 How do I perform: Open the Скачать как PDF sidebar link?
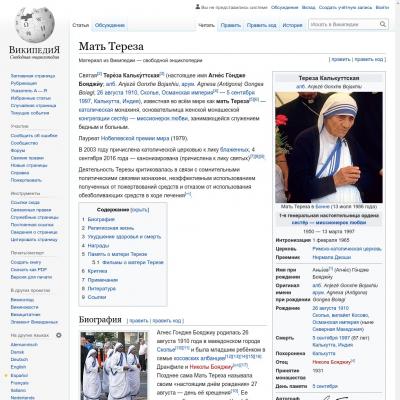tap(29, 270)
